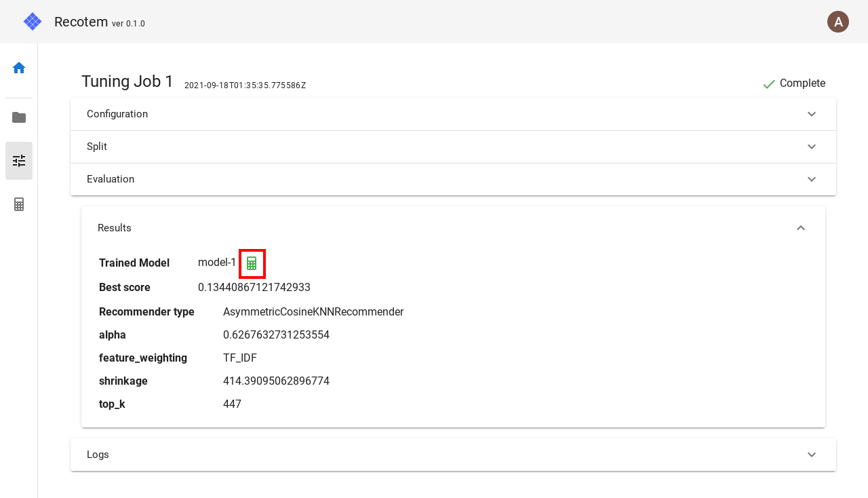Click the model-1 trained model name

tap(217, 263)
